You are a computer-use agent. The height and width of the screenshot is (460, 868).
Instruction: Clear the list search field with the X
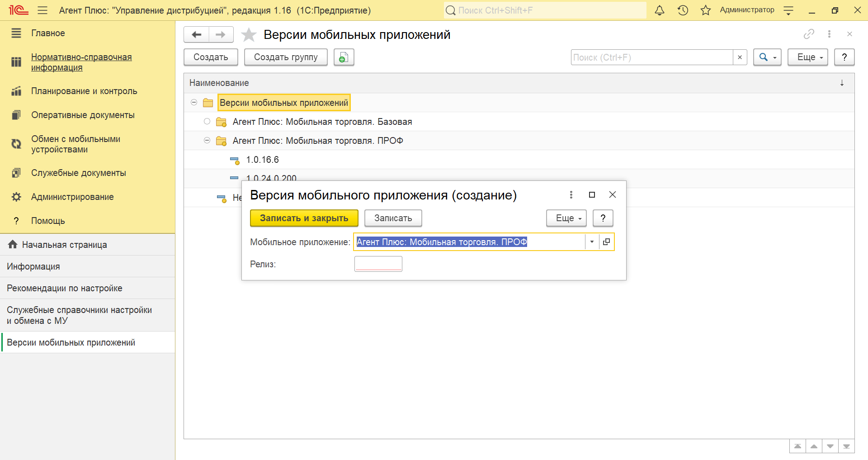coord(740,57)
